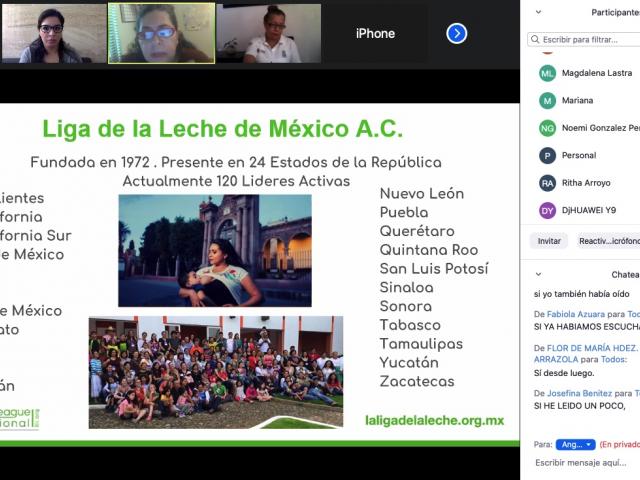Click 'Puebla' in the states list
640x480 pixels.
[404, 213]
